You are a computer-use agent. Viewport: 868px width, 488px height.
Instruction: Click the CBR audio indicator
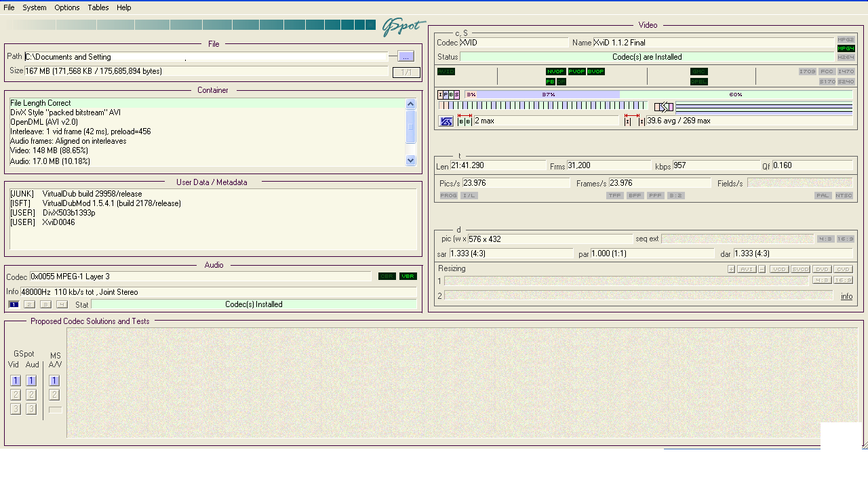[x=387, y=276]
